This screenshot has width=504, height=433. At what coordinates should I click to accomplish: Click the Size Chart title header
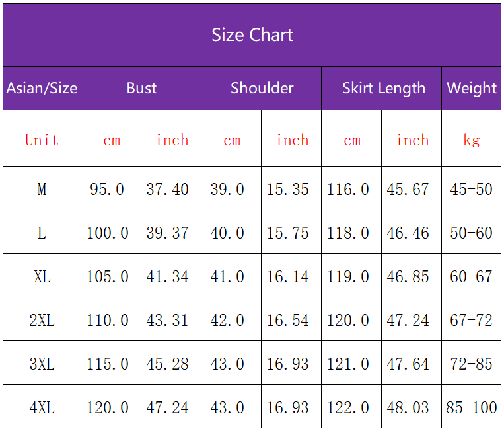point(252,35)
